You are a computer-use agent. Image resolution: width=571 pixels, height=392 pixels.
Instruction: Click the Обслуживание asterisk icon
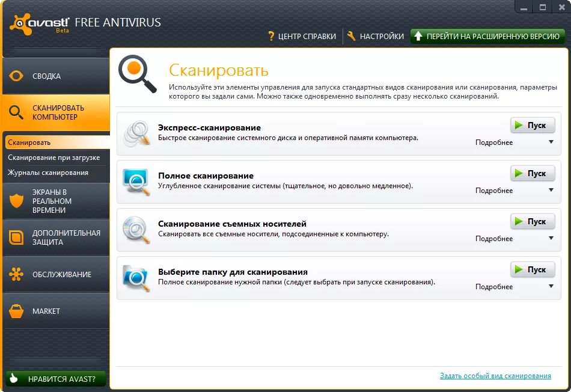[x=16, y=274]
